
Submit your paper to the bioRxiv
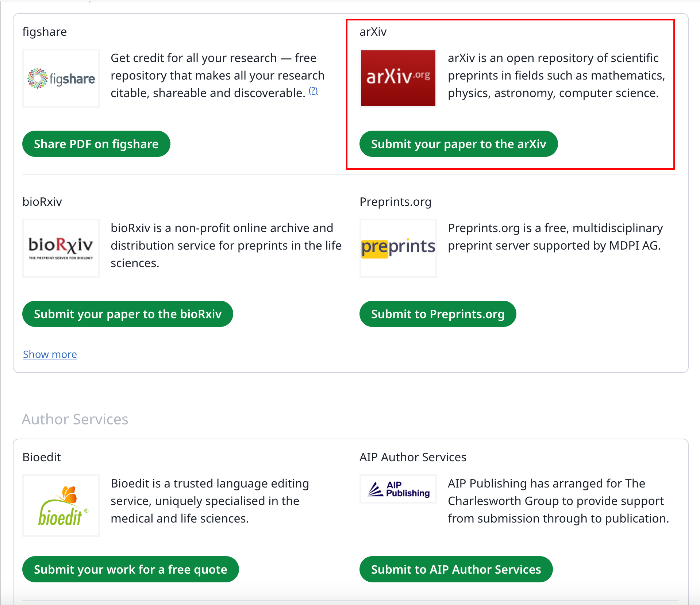point(128,314)
